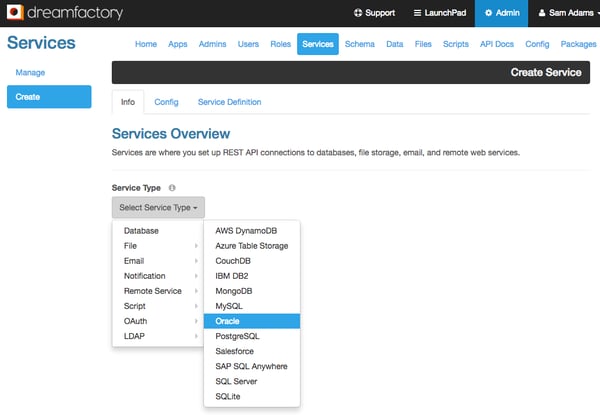The width and height of the screenshot is (600, 415).
Task: Open the Admins tab
Action: click(x=212, y=44)
